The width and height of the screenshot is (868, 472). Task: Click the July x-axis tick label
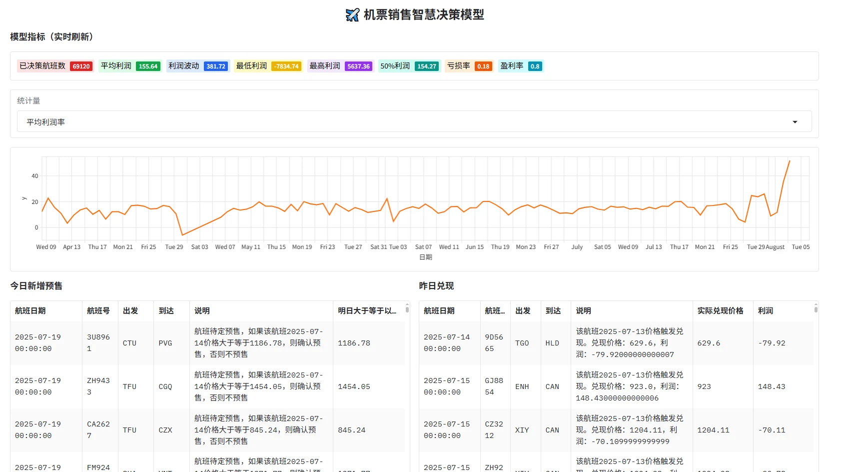click(577, 247)
